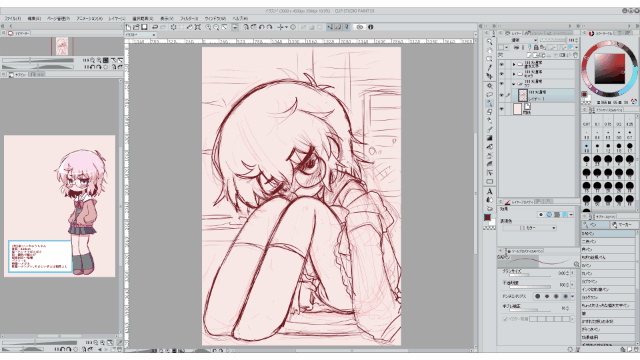Click the Scale/Transform icon in command bar
The width and height of the screenshot is (640, 360).
(x=198, y=27)
